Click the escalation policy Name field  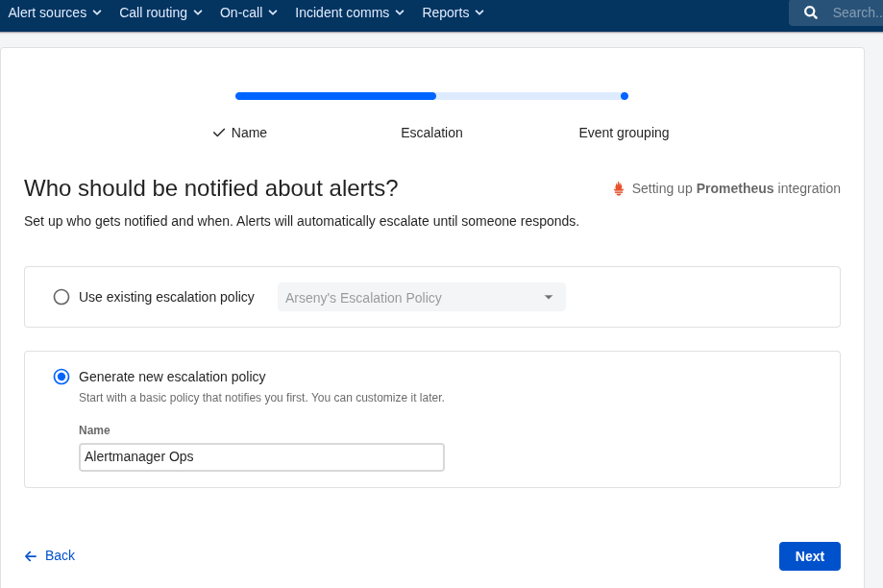point(261,457)
